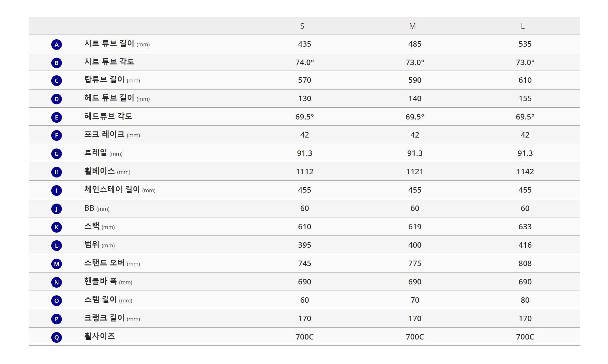Viewport: 608px width, 364px height.
Task: Click the D badge beside 헤드 튜브 길이
Action: [x=56, y=99]
